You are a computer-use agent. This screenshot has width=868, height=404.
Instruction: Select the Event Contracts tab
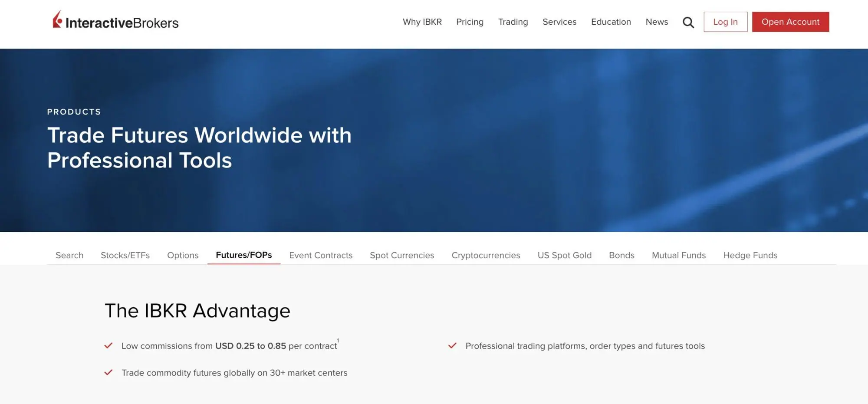321,255
